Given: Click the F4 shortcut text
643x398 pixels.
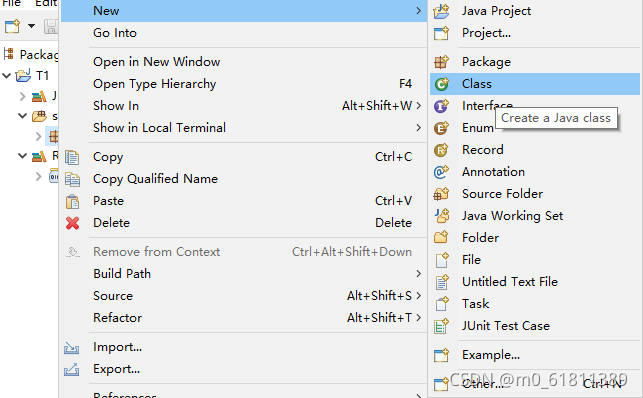Looking at the screenshot, I should point(405,84).
